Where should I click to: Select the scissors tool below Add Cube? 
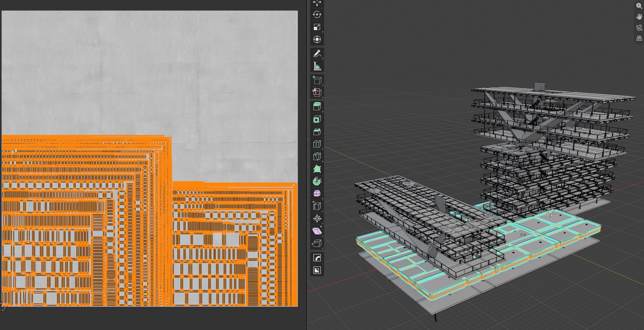coord(317,92)
